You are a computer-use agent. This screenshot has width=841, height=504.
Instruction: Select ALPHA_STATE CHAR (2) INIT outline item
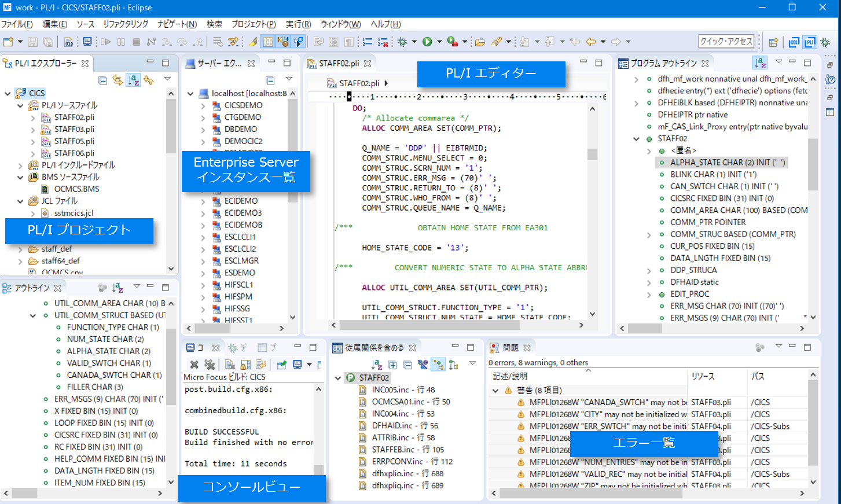(x=728, y=163)
